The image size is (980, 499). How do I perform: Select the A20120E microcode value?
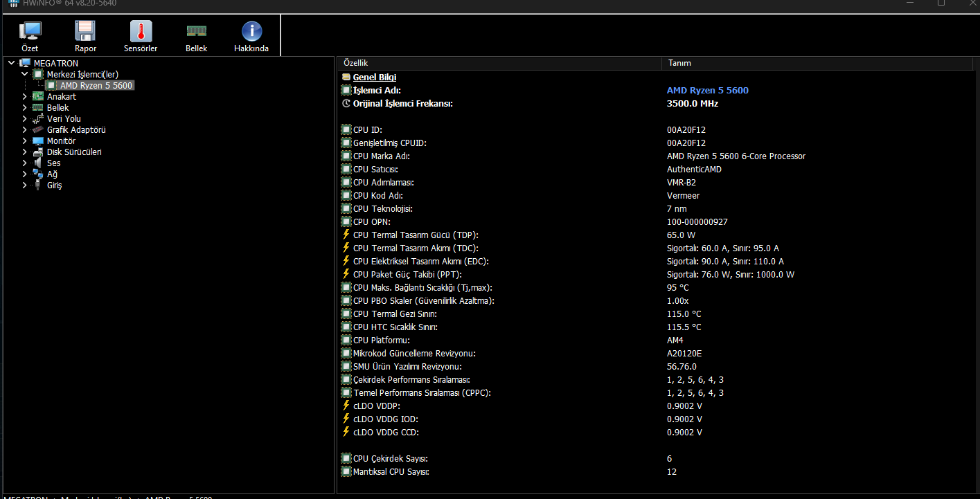684,354
